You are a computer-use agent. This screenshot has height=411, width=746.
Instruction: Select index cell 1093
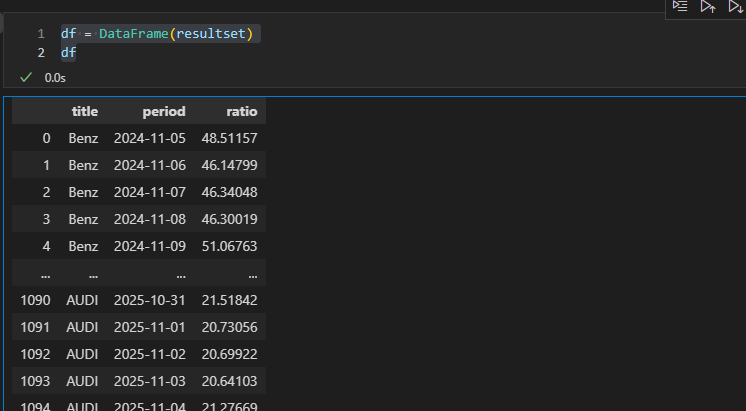point(35,381)
